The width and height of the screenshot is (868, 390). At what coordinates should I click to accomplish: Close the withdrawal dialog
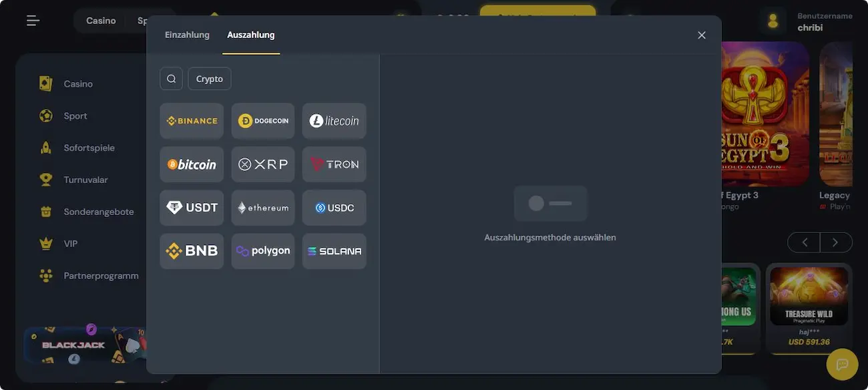pos(702,35)
